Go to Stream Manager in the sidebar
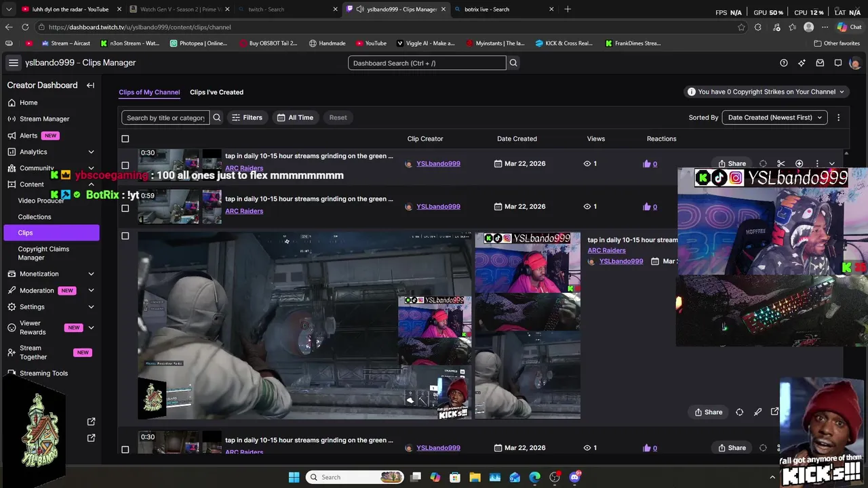 tap(44, 119)
